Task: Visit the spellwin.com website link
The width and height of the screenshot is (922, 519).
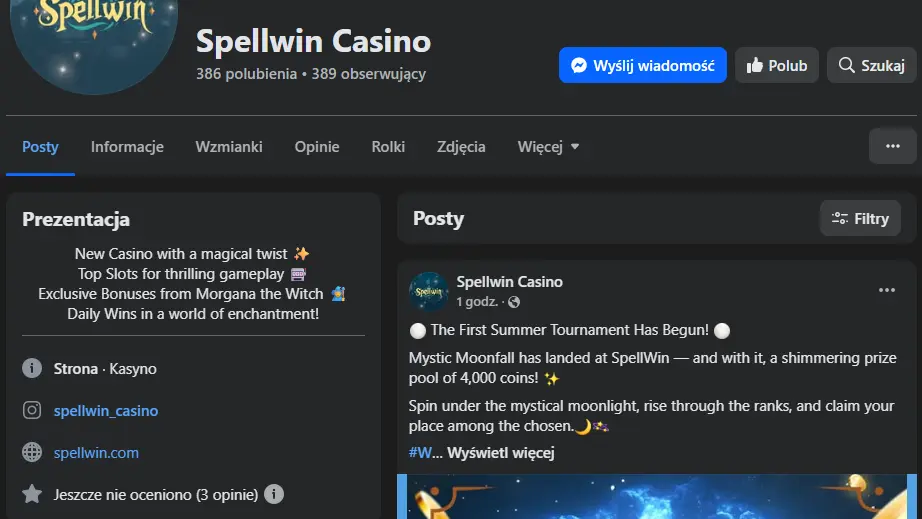Action: (96, 452)
